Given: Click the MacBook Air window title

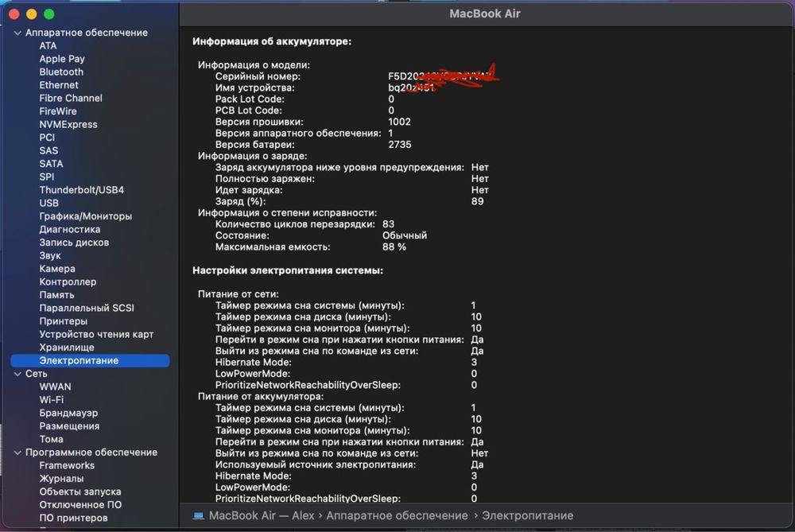Looking at the screenshot, I should click(485, 14).
